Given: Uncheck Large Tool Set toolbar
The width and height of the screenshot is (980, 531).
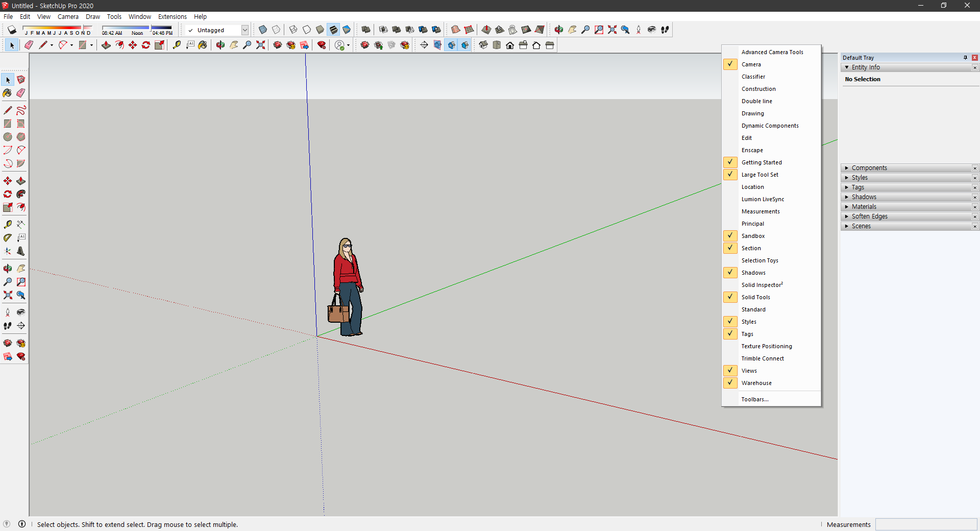Looking at the screenshot, I should point(771,175).
